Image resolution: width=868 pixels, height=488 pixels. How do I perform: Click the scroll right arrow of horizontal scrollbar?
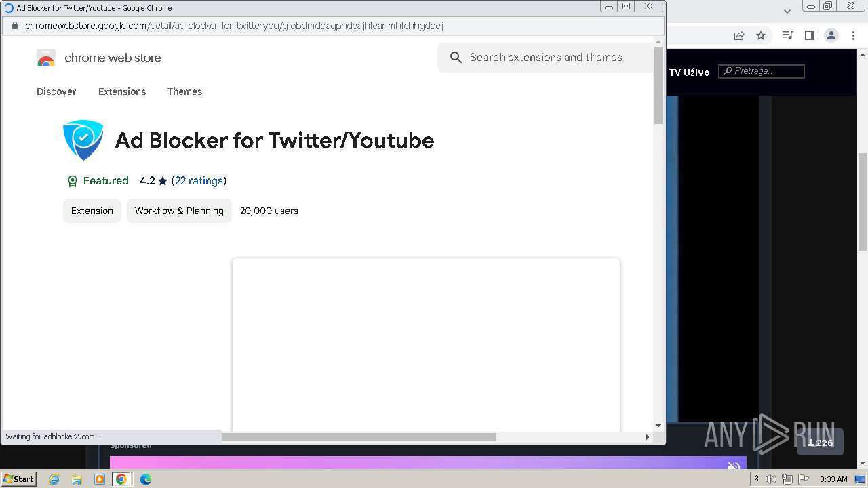tap(648, 437)
